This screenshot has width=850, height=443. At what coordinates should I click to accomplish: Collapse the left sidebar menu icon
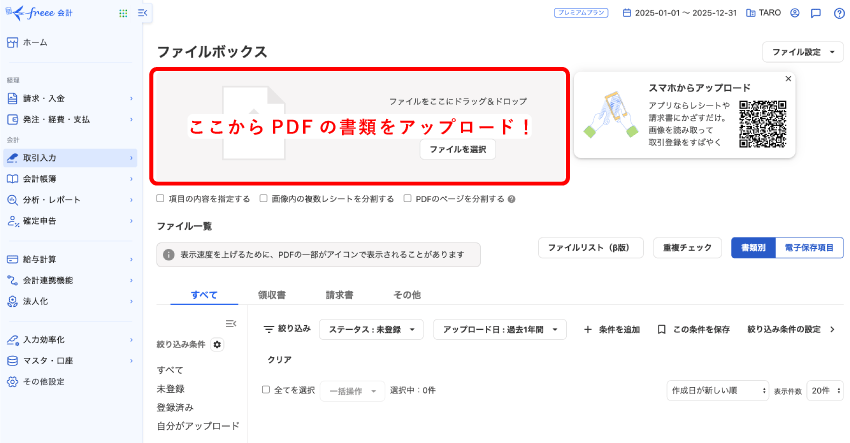(143, 13)
